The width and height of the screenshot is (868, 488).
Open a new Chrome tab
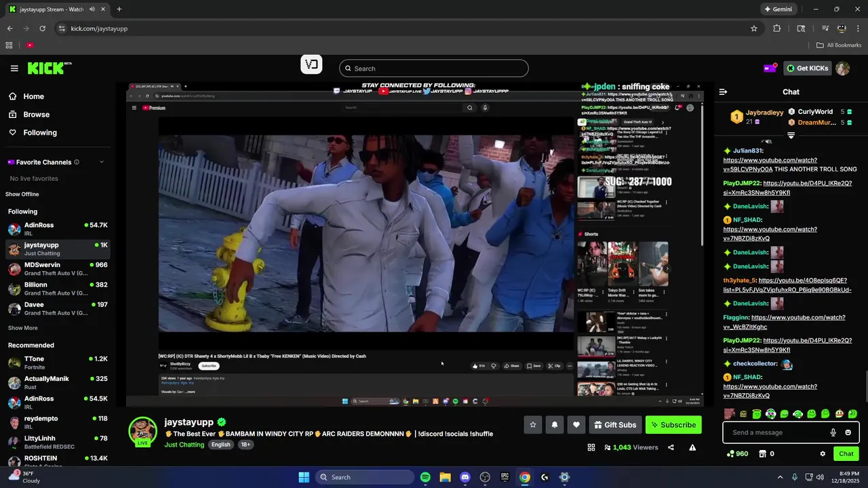(x=119, y=9)
